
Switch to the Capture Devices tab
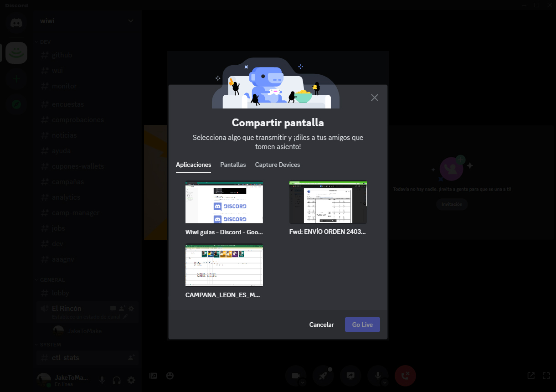pyautogui.click(x=278, y=165)
